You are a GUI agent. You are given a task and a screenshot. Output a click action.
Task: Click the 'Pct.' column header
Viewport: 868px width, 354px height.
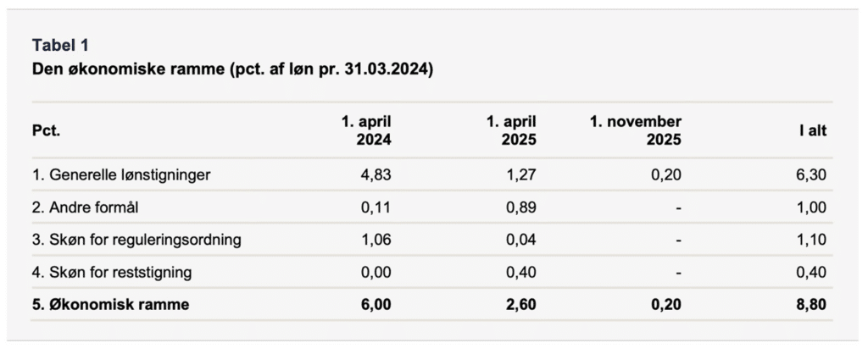[x=46, y=131]
